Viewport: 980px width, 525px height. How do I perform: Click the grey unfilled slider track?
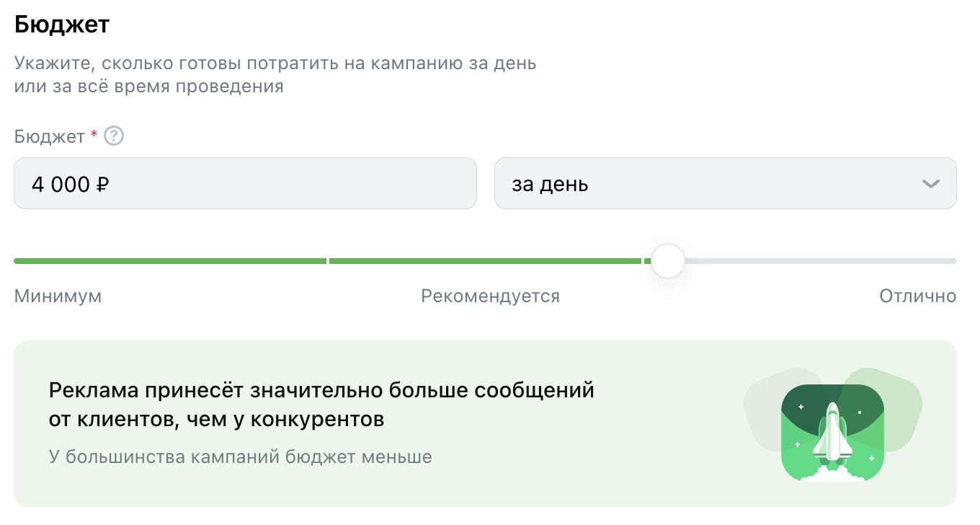point(820,261)
